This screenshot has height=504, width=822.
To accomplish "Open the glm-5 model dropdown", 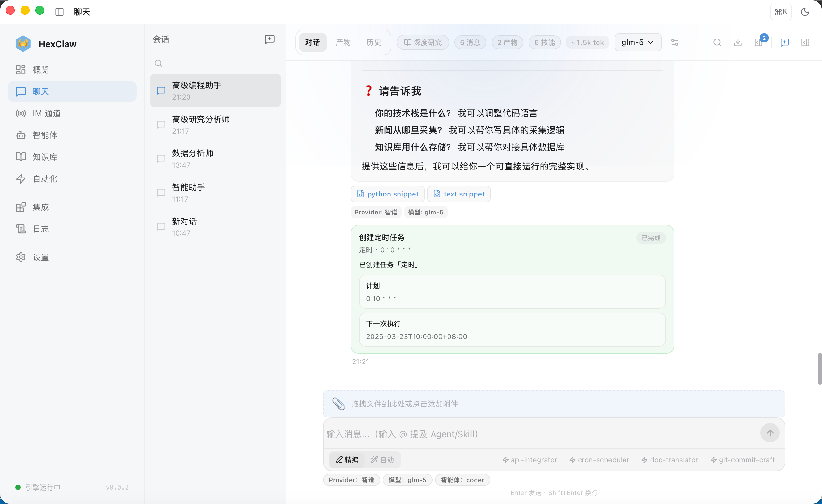I will pos(638,42).
